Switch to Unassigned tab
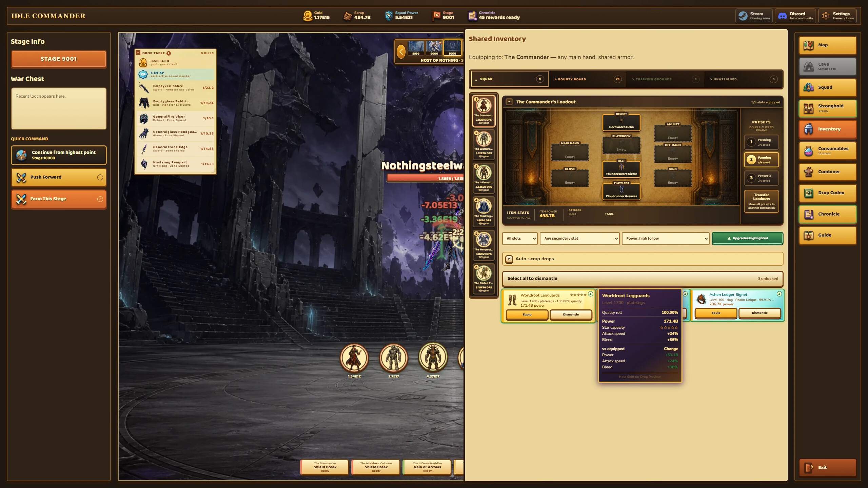This screenshot has width=868, height=488. click(743, 79)
